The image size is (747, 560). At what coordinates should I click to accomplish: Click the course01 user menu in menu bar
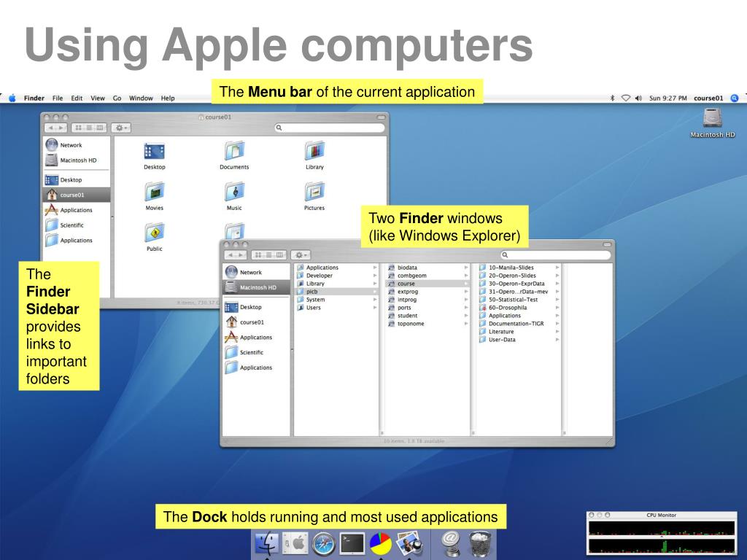708,98
